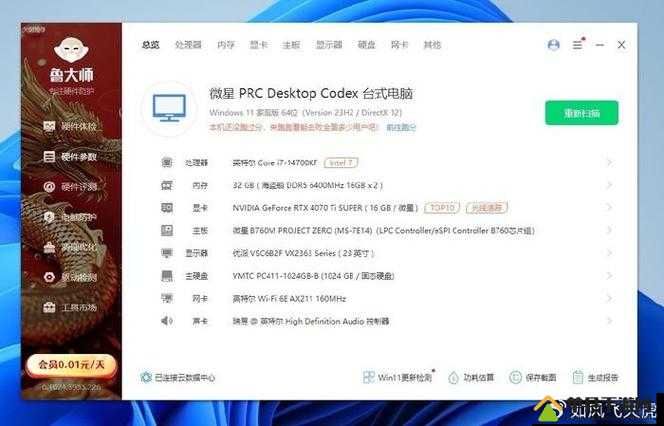Screen dimensions: 664x426
Task: Switch to the 总览 tab
Action: [150, 44]
